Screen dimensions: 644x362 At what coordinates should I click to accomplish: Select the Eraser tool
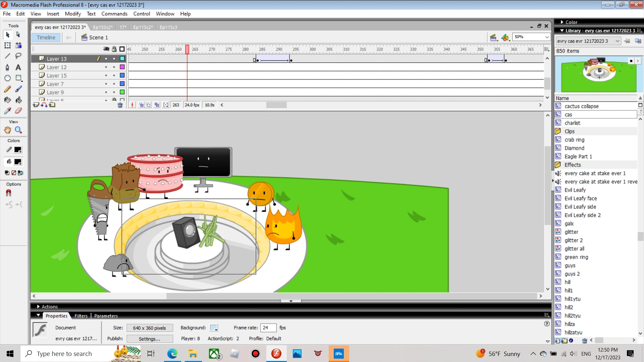pos(18,111)
